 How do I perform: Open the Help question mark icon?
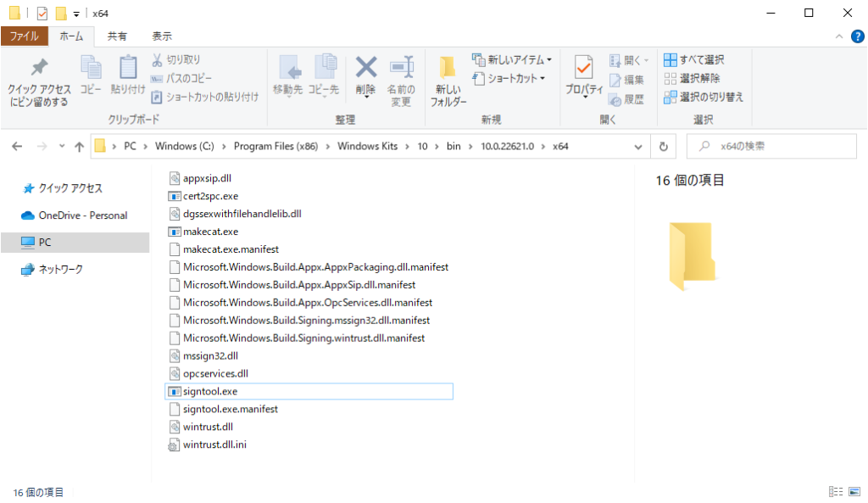858,36
